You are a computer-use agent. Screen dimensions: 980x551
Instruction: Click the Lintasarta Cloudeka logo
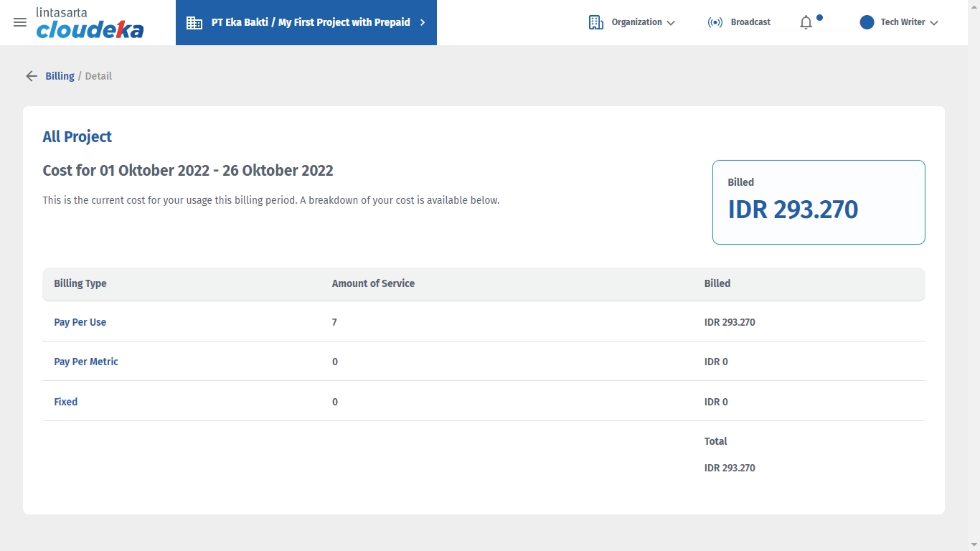[90, 23]
